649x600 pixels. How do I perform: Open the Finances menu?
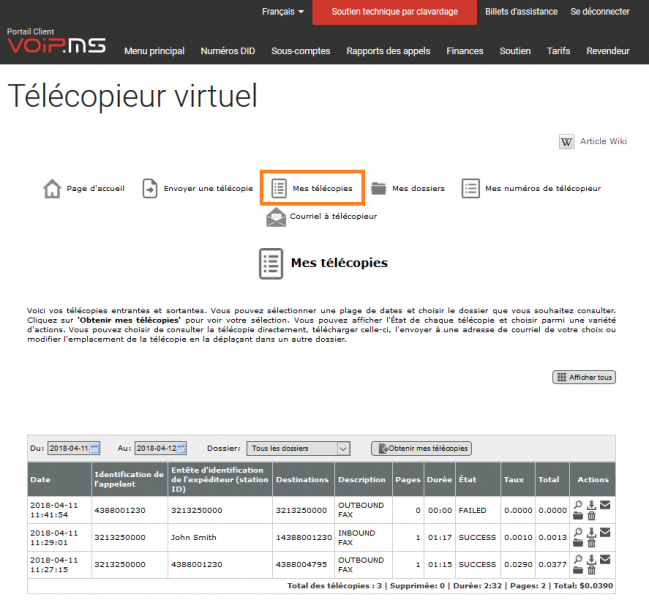[465, 51]
